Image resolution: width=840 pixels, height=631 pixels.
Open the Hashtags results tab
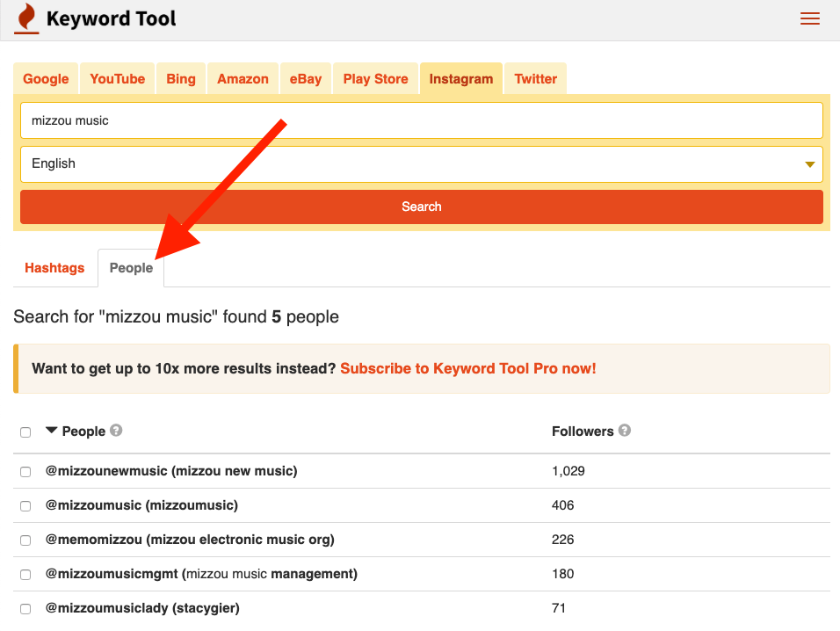pyautogui.click(x=54, y=268)
